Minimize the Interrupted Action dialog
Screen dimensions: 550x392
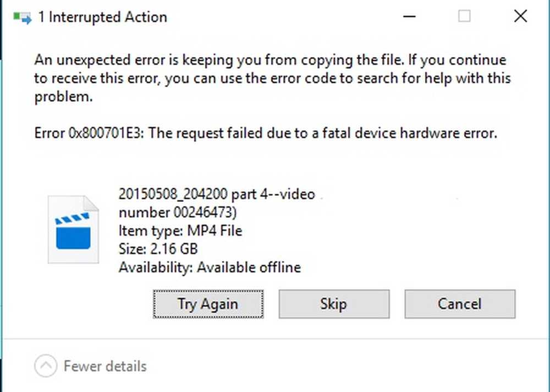click(409, 16)
